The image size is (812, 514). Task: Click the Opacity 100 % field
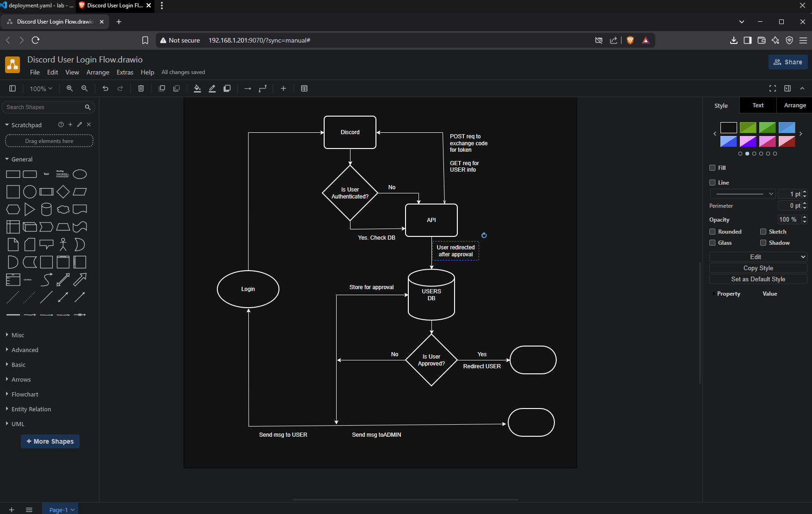pos(789,219)
